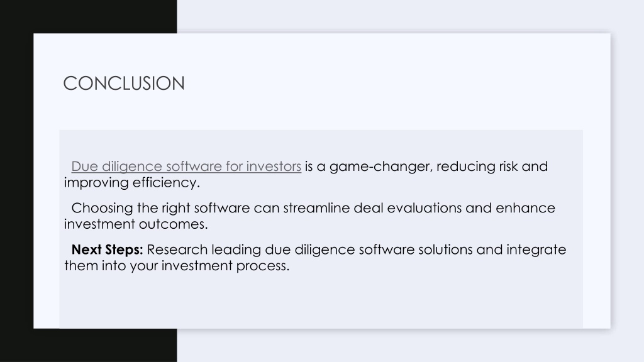Click the phrase investment outcomes
Screen dimensions: 644x362
click(x=136, y=224)
